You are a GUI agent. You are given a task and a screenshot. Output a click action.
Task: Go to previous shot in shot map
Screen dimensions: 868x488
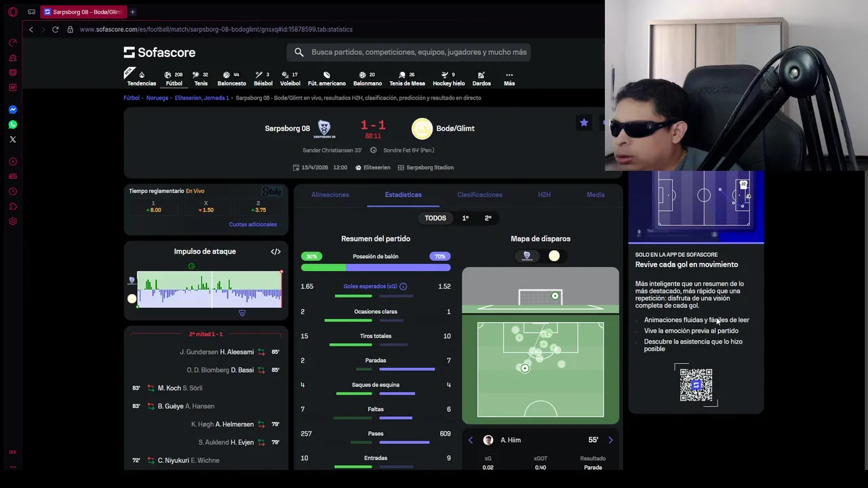471,440
